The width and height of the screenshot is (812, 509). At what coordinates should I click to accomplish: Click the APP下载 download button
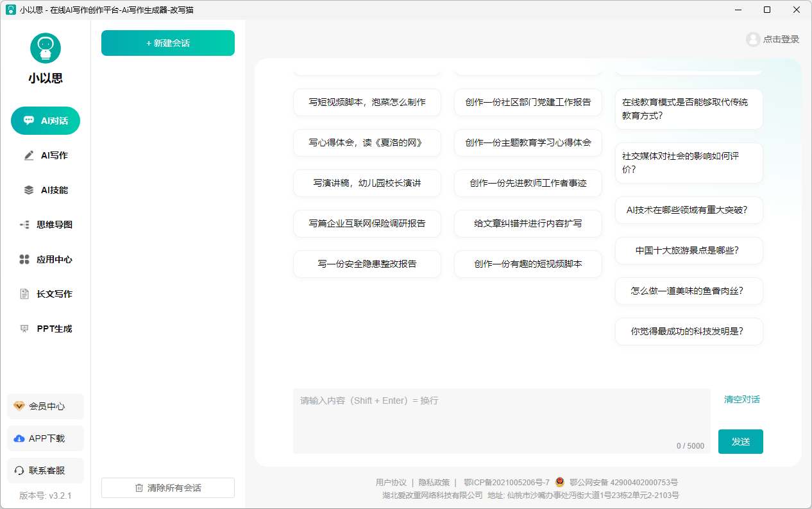click(46, 438)
